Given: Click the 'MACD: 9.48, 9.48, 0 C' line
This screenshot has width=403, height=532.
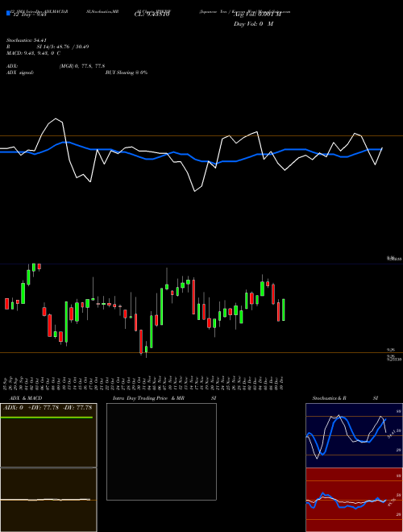Looking at the screenshot, I should [x=33, y=53].
